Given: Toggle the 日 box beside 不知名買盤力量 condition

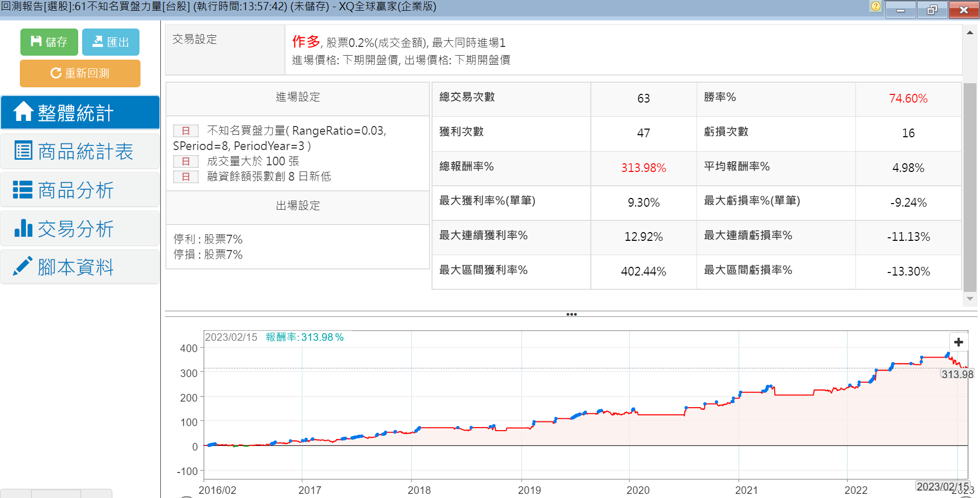Looking at the screenshot, I should [x=186, y=131].
